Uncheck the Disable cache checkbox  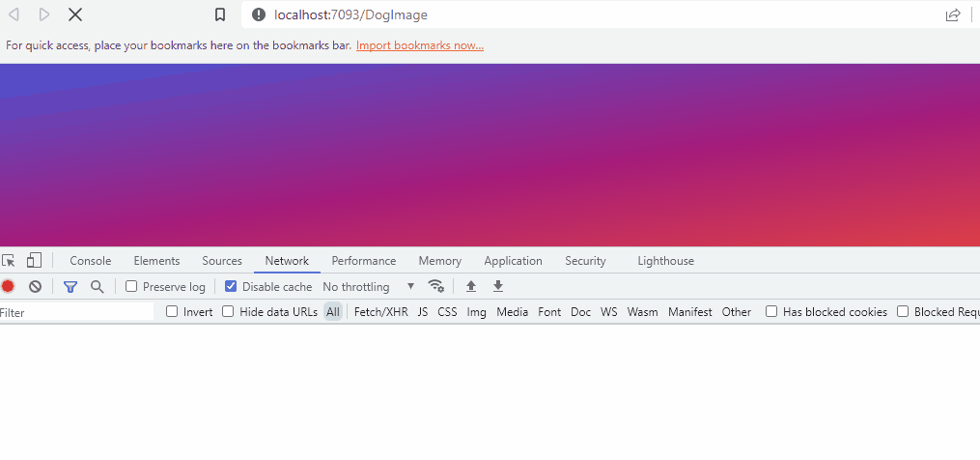(231, 286)
